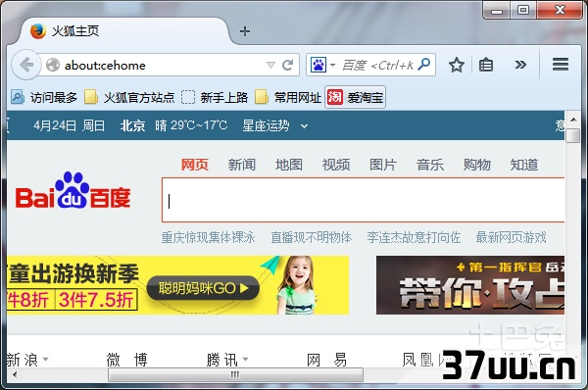Click the horizontal scrollbar thumb

(x=235, y=374)
